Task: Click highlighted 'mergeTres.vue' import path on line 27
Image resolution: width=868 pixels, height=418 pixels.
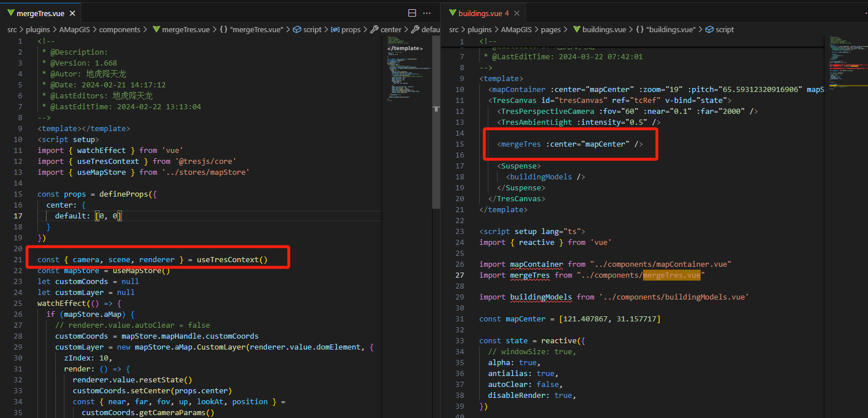Action: [672, 275]
